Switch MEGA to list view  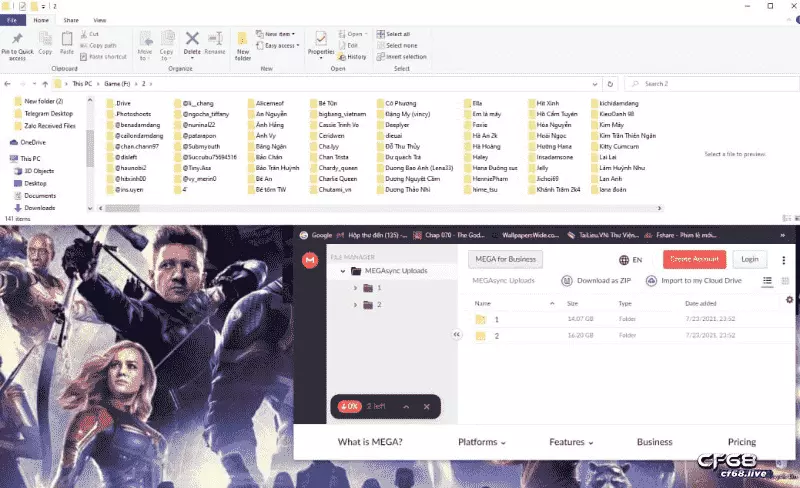(767, 281)
